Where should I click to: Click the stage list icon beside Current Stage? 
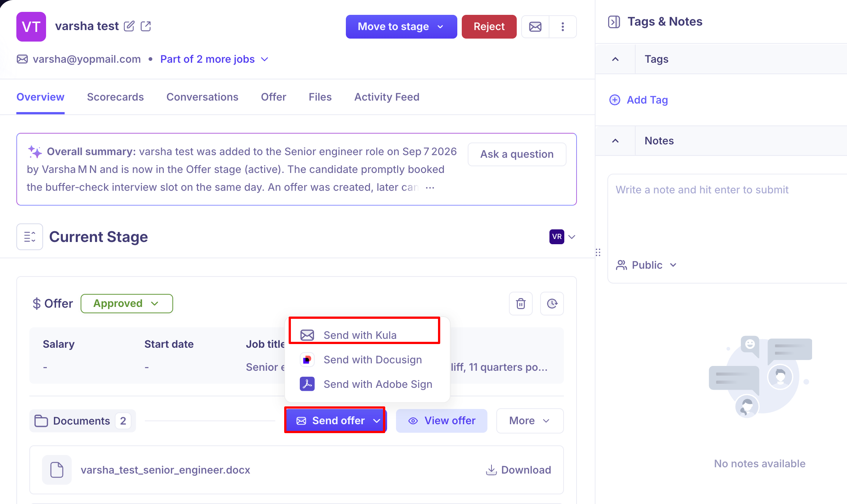[x=30, y=237]
